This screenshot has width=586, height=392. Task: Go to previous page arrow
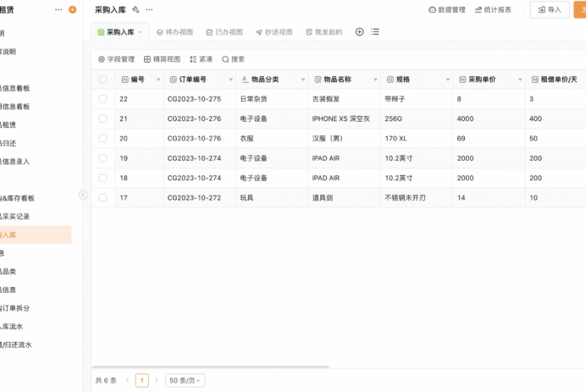click(127, 380)
